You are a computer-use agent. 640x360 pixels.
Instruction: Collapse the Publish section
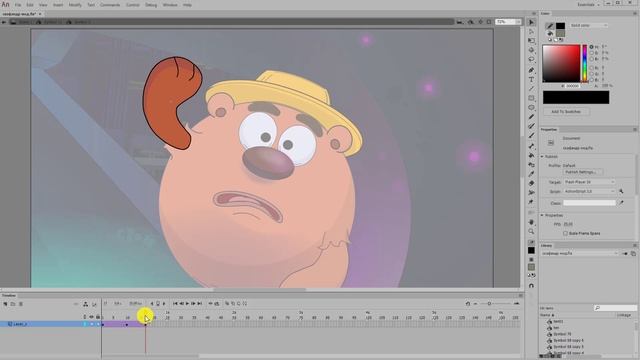point(542,157)
